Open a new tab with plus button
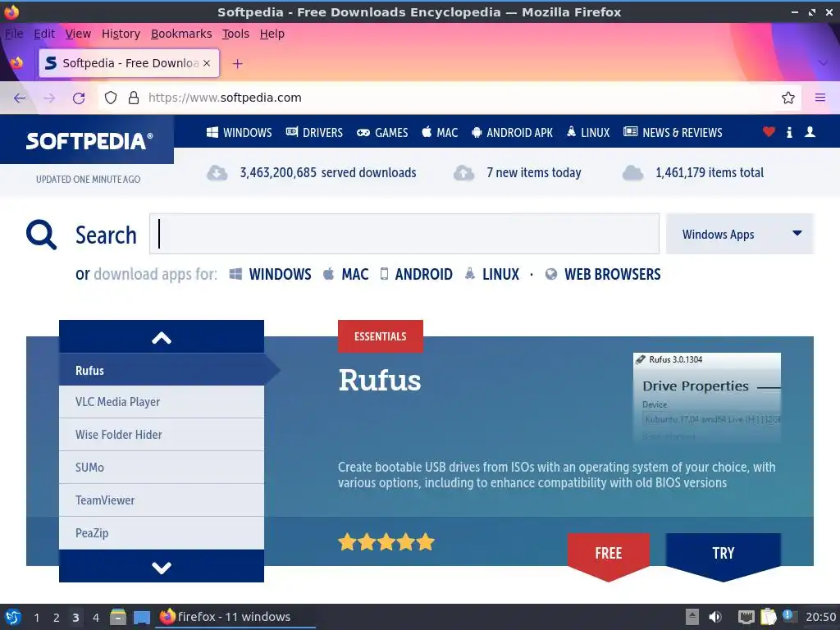This screenshot has width=840, height=630. [x=237, y=64]
